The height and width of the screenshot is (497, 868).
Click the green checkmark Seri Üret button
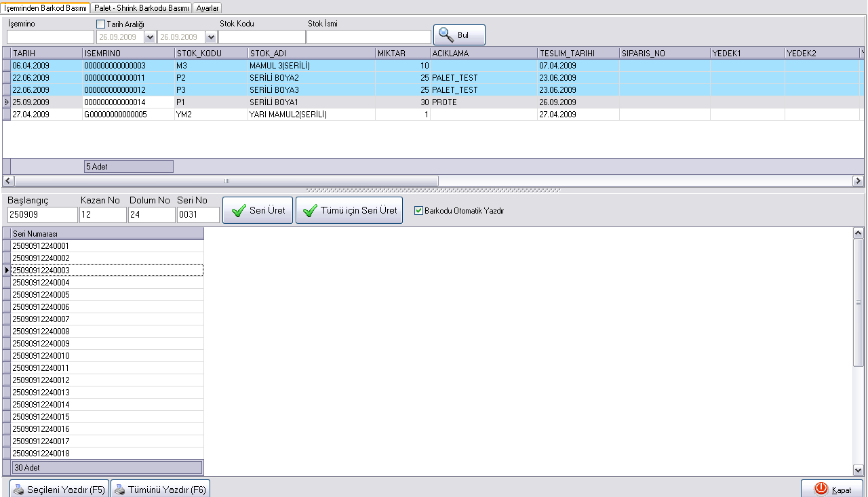pyautogui.click(x=258, y=211)
